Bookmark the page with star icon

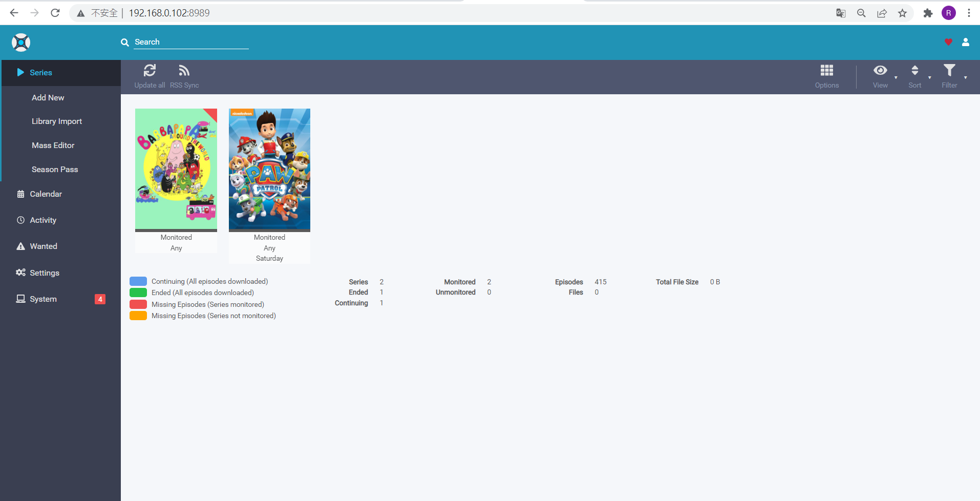(x=902, y=13)
